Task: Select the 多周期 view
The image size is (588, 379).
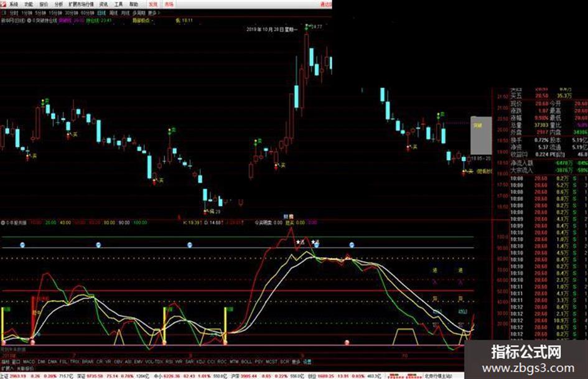Action: pos(139,13)
